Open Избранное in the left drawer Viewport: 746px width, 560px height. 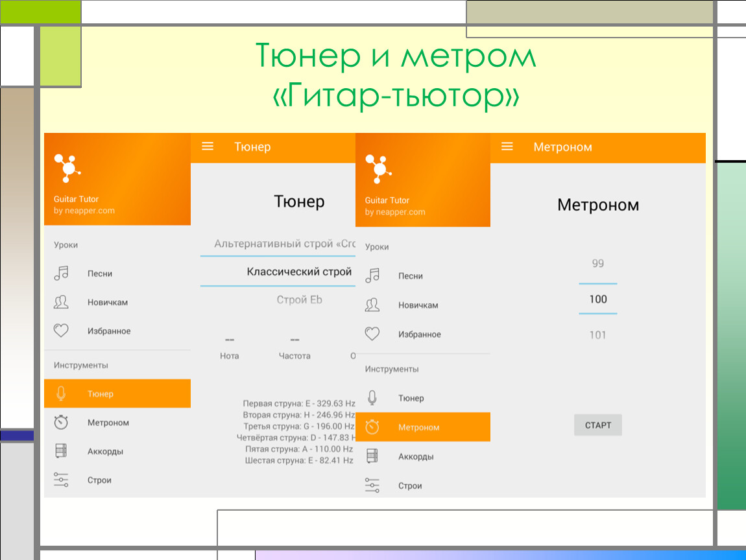[117, 331]
